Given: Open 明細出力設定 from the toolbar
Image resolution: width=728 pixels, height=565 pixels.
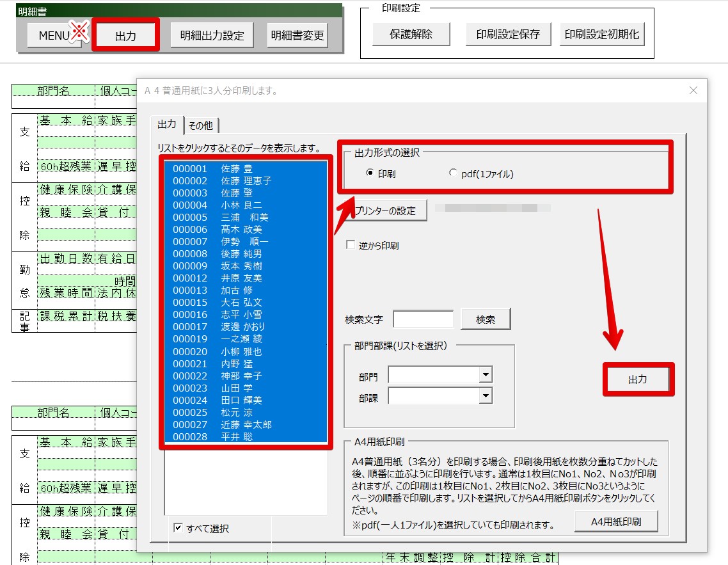Looking at the screenshot, I should pyautogui.click(x=212, y=36).
